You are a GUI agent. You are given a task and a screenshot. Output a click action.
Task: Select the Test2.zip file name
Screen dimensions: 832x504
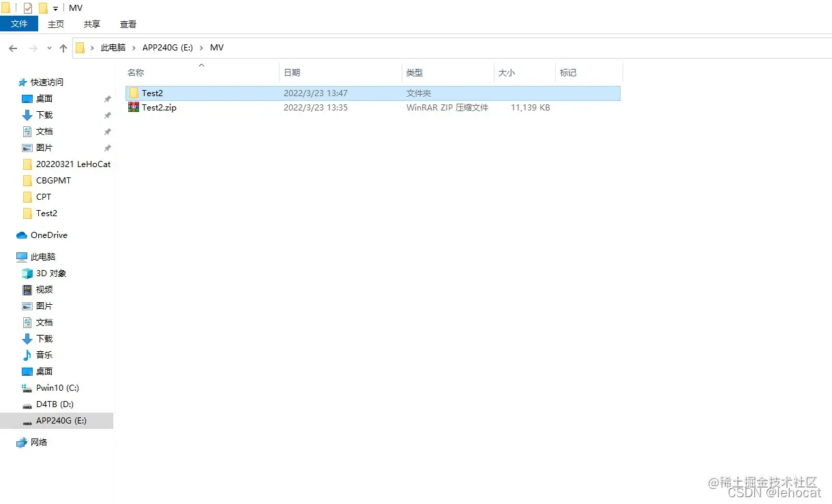point(159,108)
